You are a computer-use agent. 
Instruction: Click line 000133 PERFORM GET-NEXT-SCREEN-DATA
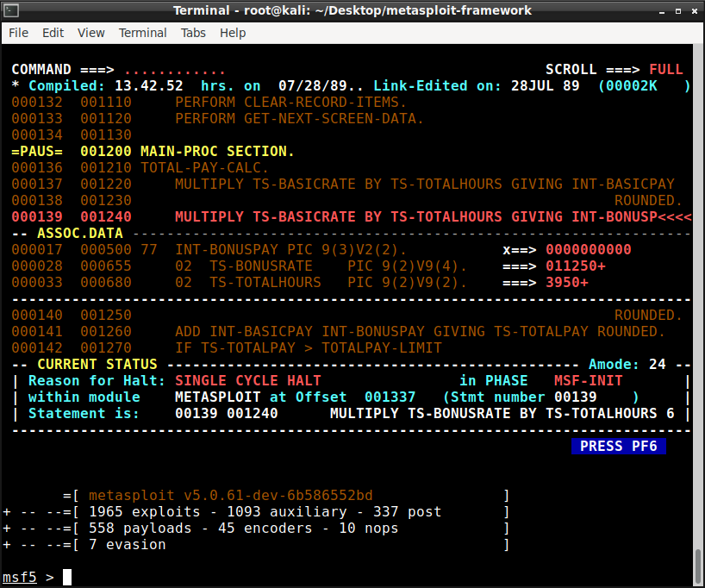[217, 119]
